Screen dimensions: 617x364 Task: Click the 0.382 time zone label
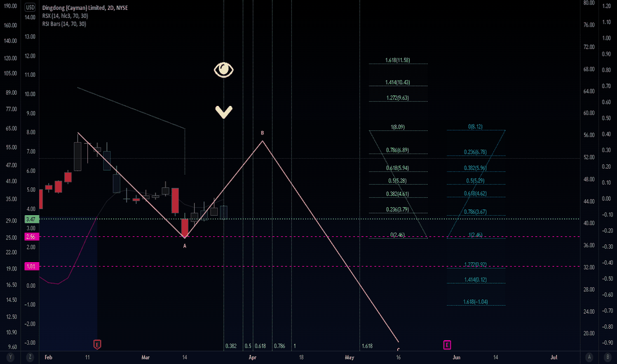point(231,346)
